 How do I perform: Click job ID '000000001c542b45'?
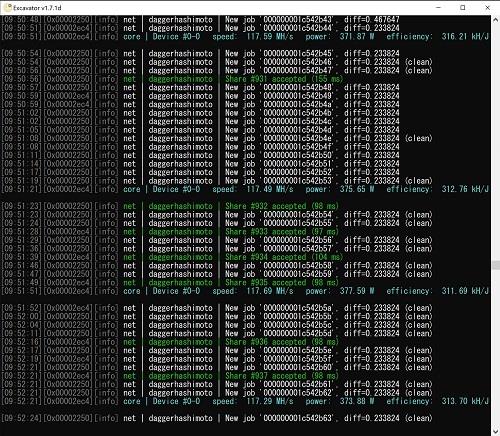(298, 53)
